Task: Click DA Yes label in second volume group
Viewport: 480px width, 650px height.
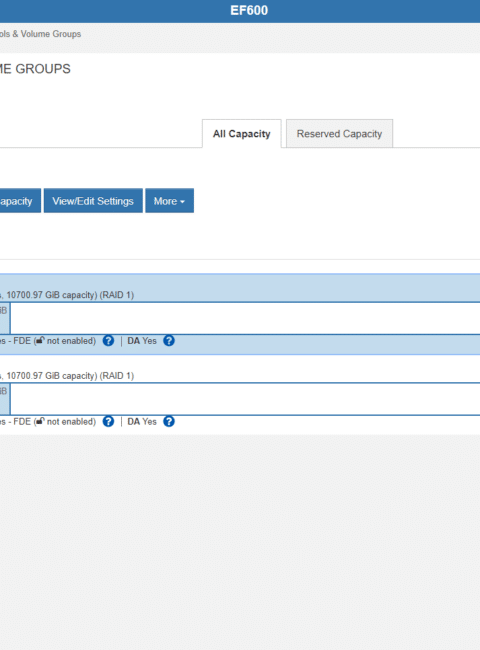Action: [142, 422]
